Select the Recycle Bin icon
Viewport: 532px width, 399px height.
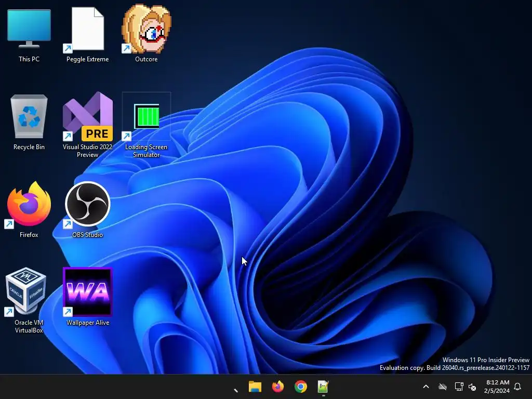29,122
